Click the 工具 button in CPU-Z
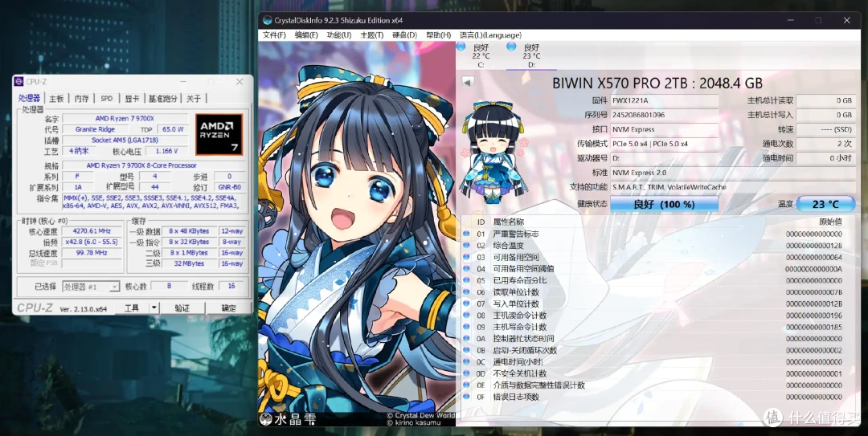Viewport: 868px width, 436px height. pyautogui.click(x=133, y=308)
